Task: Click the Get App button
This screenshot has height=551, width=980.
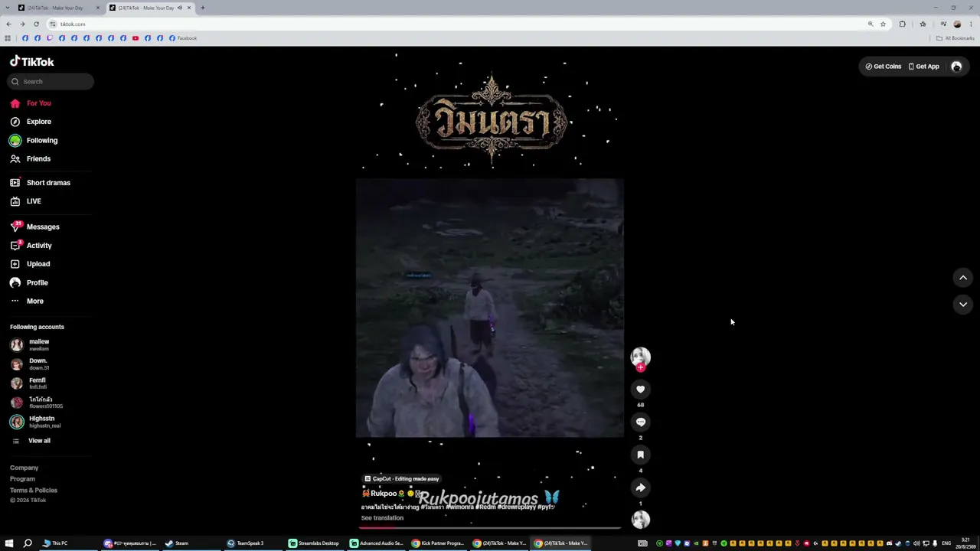Action: click(924, 67)
